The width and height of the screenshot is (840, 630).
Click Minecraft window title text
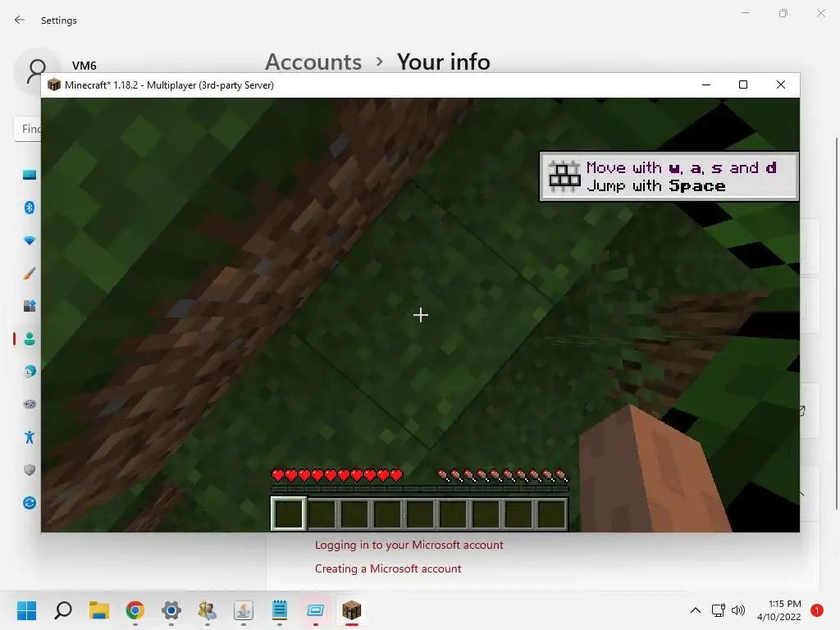pyautogui.click(x=169, y=85)
